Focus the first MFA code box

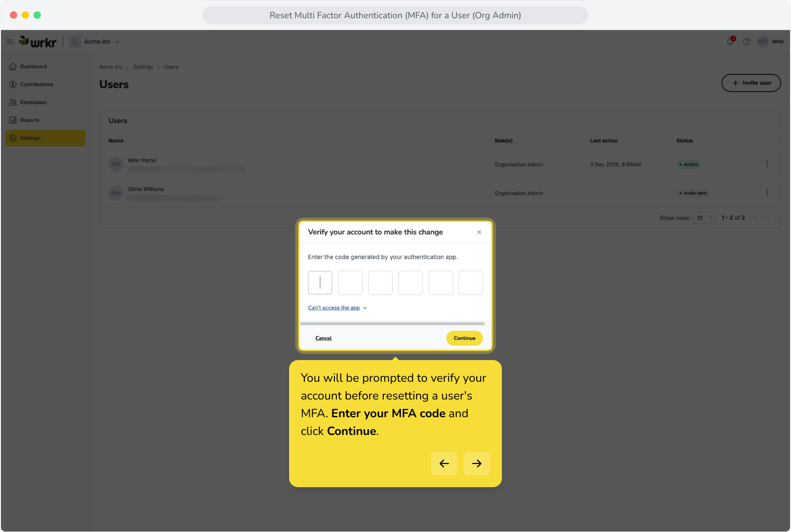[320, 283]
